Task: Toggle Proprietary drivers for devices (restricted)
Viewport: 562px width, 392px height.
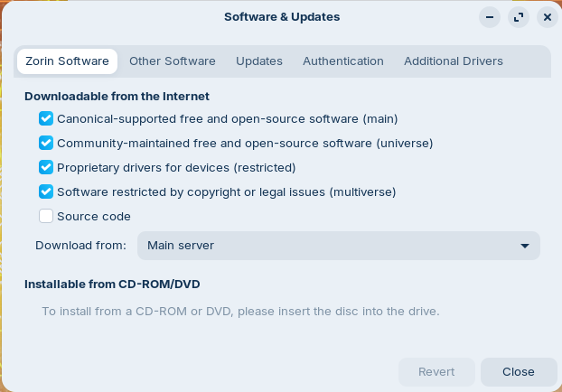Action: 46,167
